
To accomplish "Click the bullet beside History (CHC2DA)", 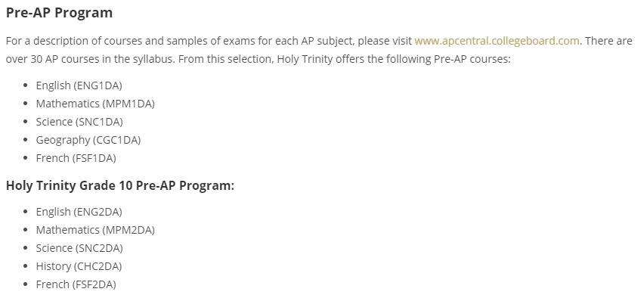I will (26, 266).
